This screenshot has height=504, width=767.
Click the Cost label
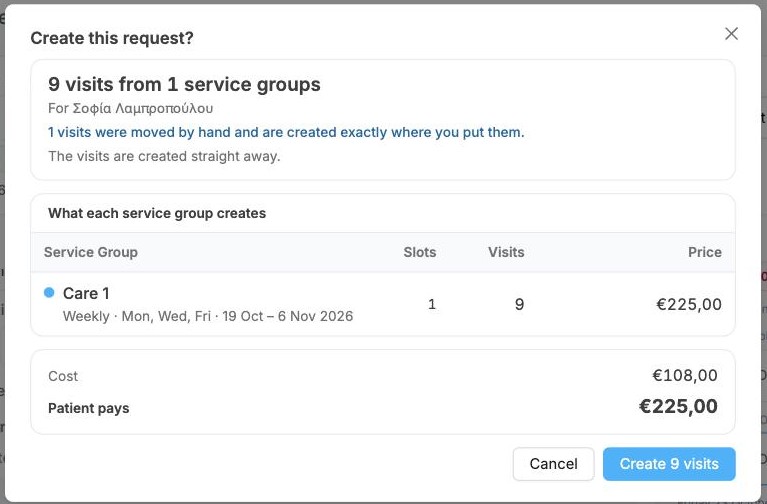coord(63,376)
